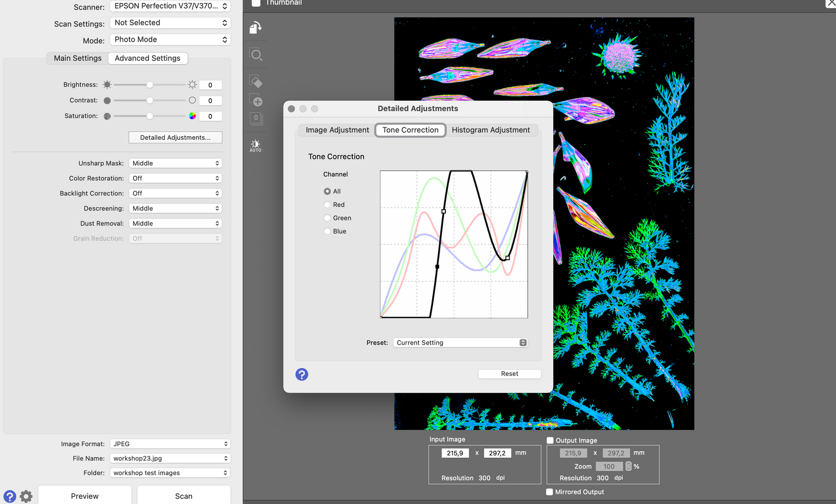Select the Blue channel radio button
The width and height of the screenshot is (836, 504).
(327, 231)
